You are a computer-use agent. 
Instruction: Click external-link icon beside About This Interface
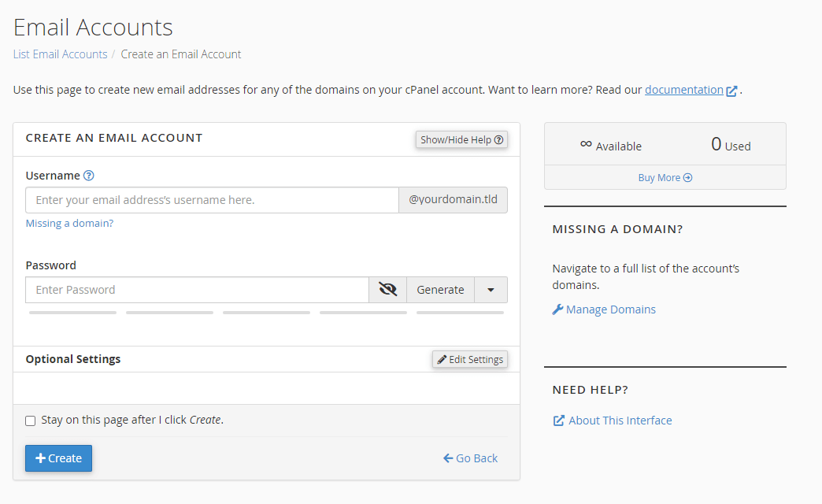[x=559, y=421]
